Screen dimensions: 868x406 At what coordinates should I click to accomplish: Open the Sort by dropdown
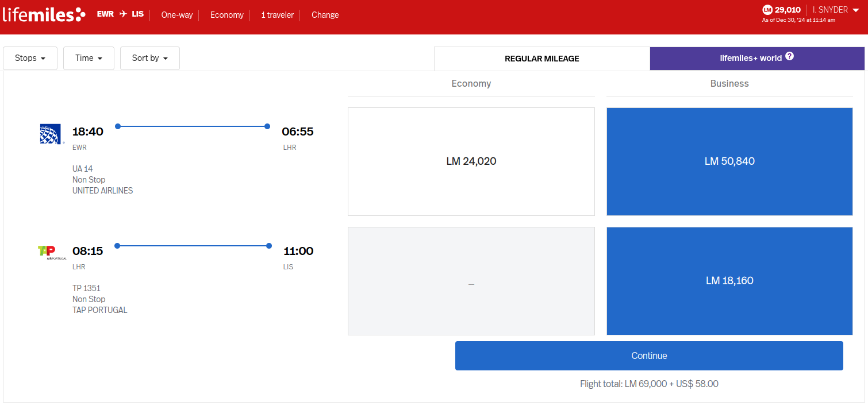[150, 58]
